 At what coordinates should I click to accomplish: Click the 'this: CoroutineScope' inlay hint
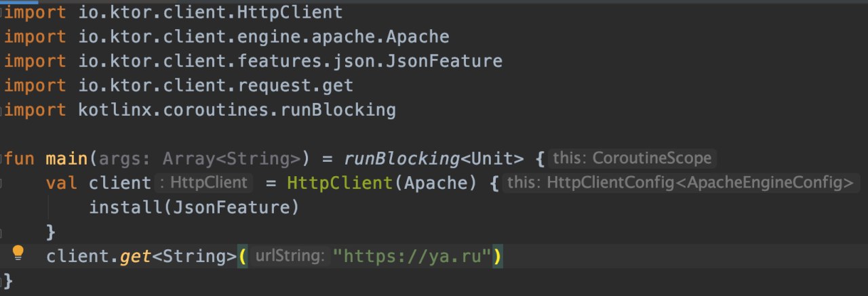tap(632, 158)
